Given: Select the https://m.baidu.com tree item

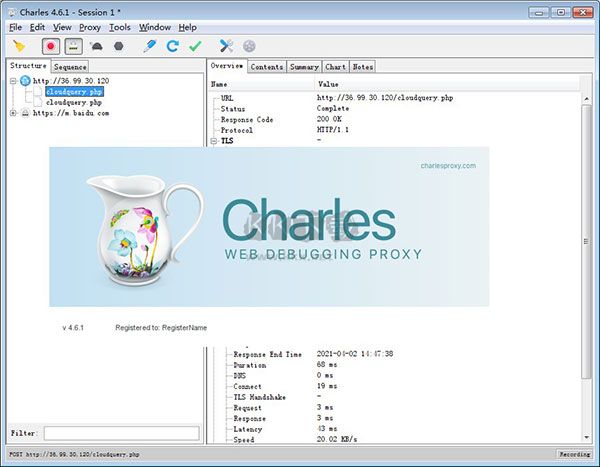Looking at the screenshot, I should [71, 113].
